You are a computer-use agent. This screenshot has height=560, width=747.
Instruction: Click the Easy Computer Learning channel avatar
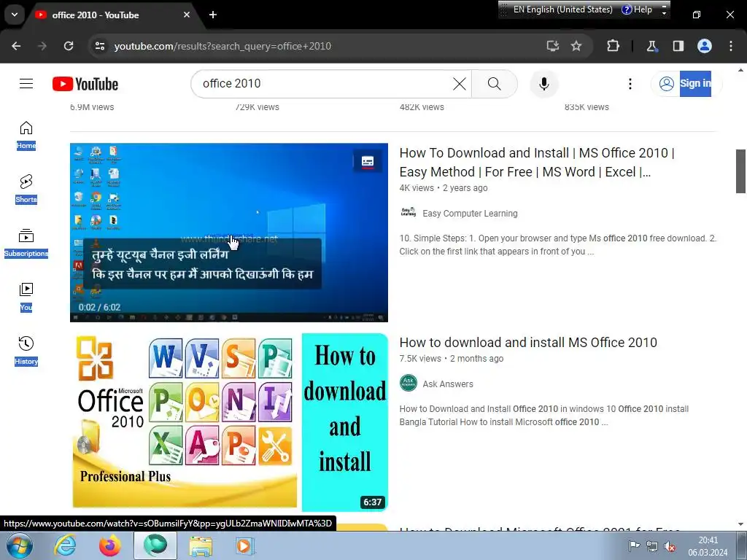click(x=409, y=212)
